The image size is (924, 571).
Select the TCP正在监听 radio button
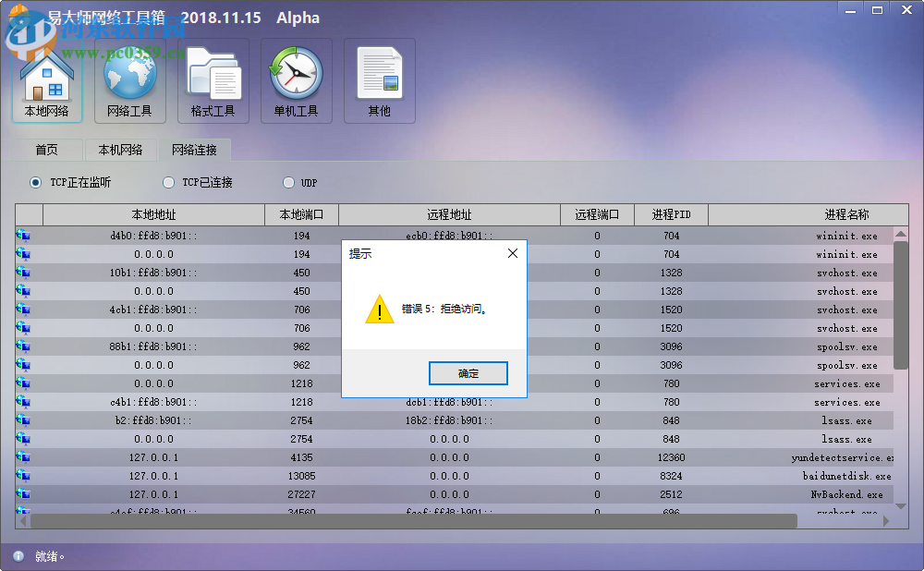[x=34, y=182]
